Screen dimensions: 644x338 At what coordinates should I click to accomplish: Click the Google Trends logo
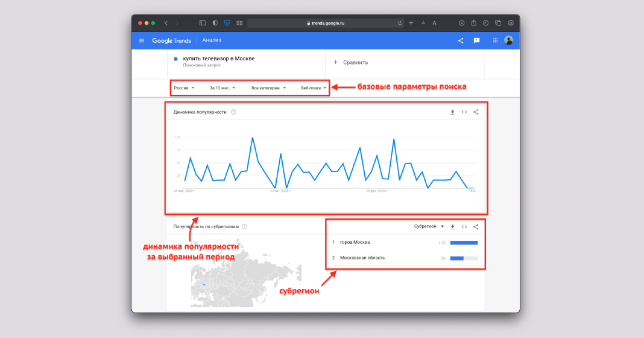(x=171, y=40)
